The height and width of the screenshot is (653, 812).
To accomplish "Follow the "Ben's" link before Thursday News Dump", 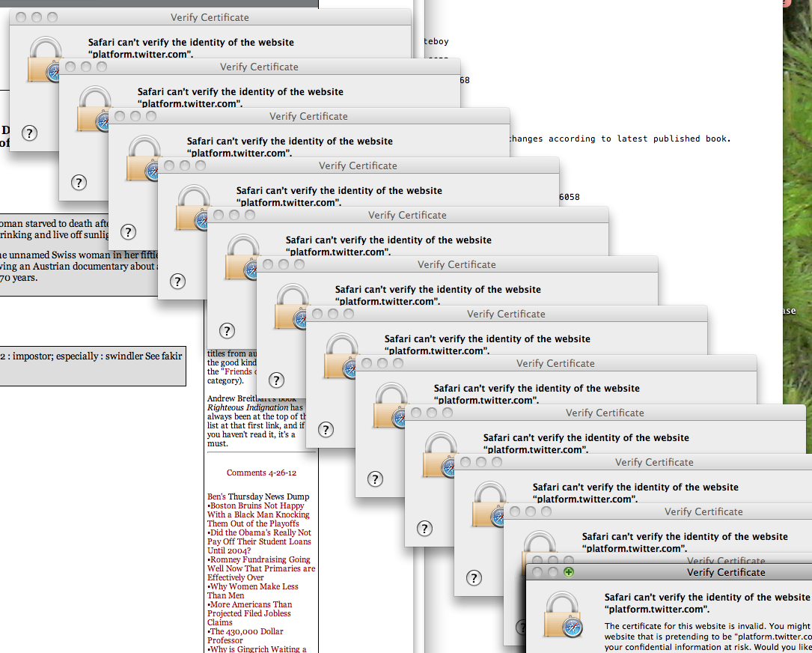I will click(x=216, y=496).
